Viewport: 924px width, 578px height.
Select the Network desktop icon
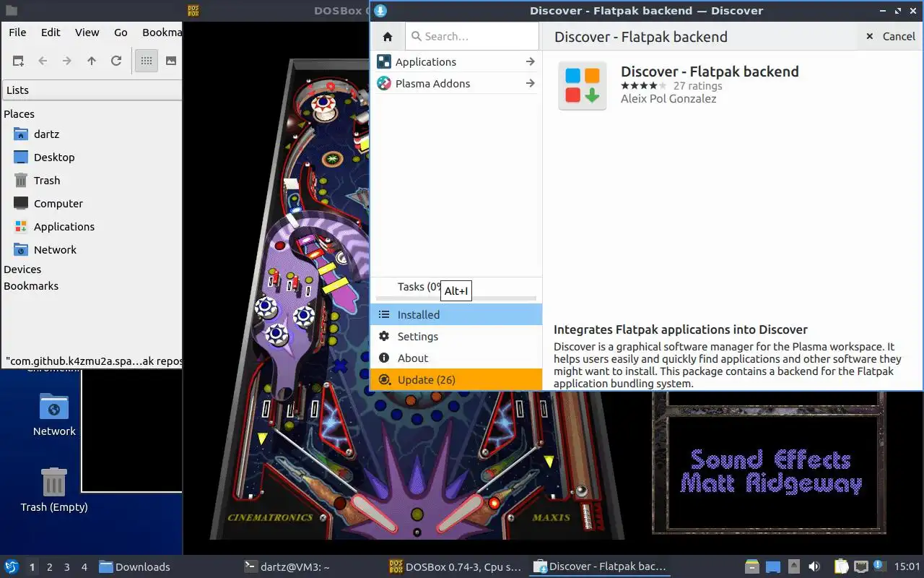click(x=54, y=415)
